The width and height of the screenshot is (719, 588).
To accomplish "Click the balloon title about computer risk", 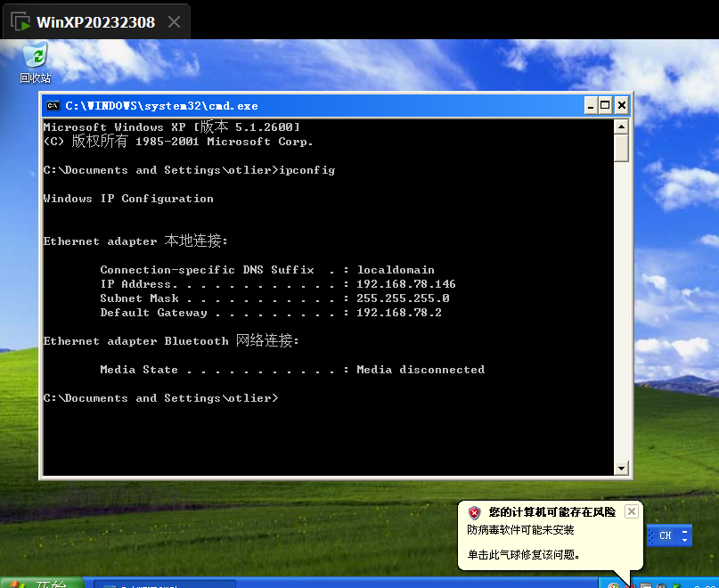I will click(552, 512).
